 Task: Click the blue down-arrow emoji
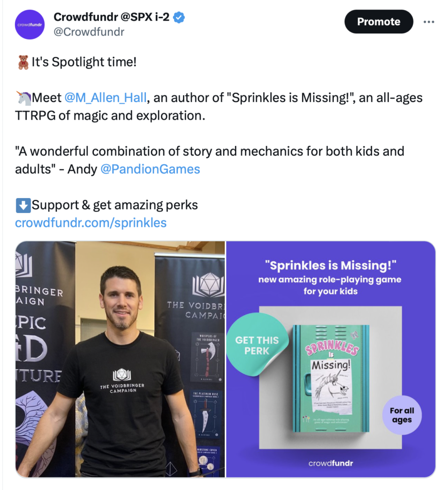click(x=23, y=205)
